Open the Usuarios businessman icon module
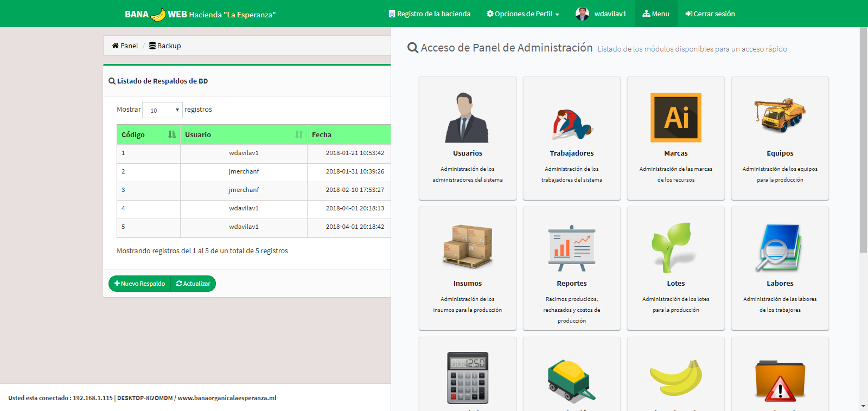Viewport: 868px width, 411px height. (467, 118)
